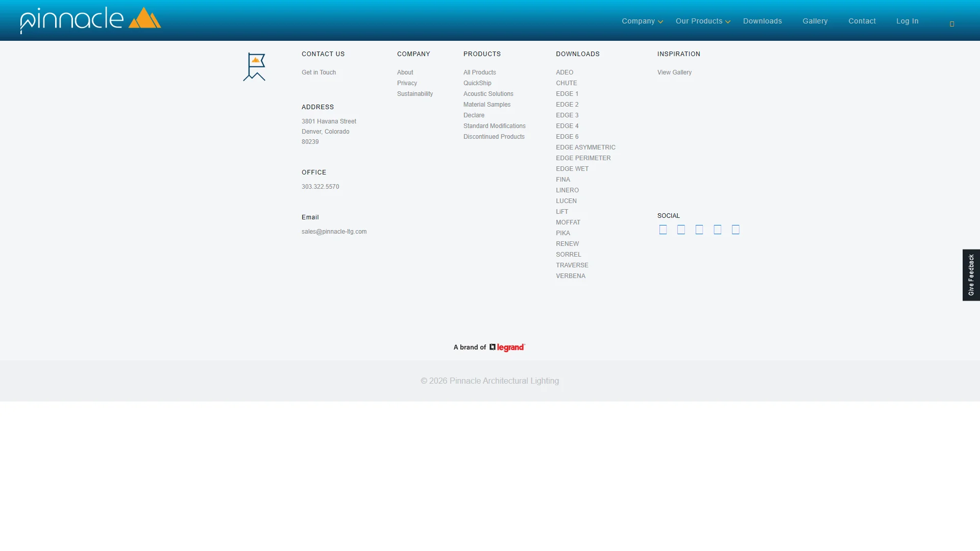Open the FINA download link
This screenshot has width=980, height=551.
tap(562, 180)
